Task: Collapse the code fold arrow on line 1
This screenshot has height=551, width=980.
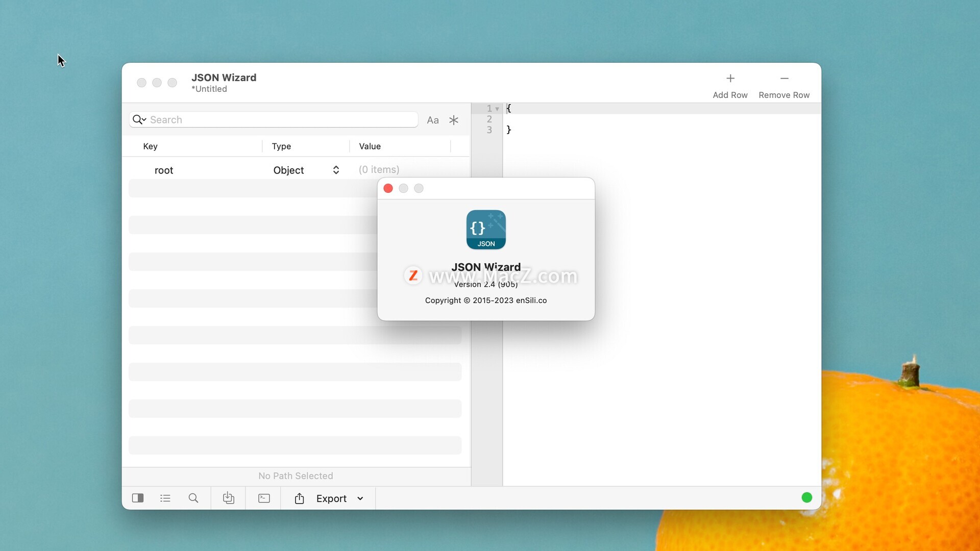Action: click(x=497, y=109)
